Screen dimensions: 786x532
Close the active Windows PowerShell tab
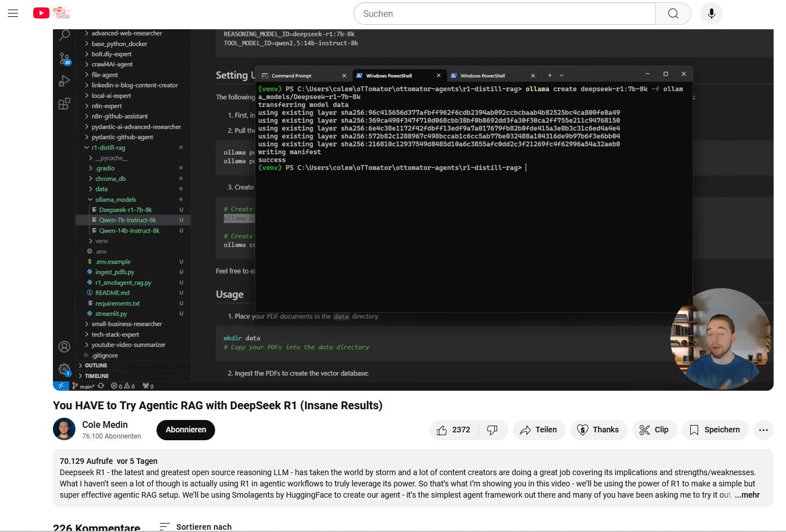[439, 75]
